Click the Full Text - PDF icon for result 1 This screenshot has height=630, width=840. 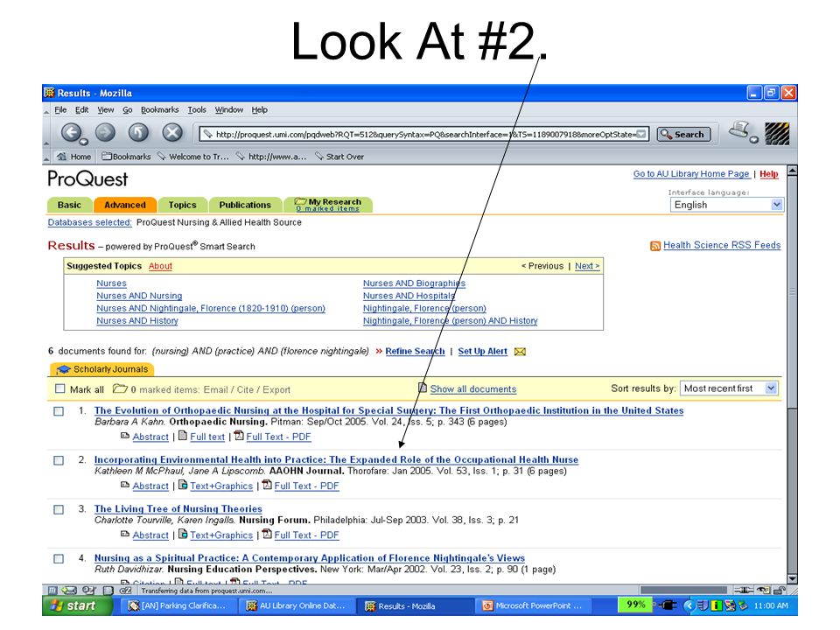239,436
